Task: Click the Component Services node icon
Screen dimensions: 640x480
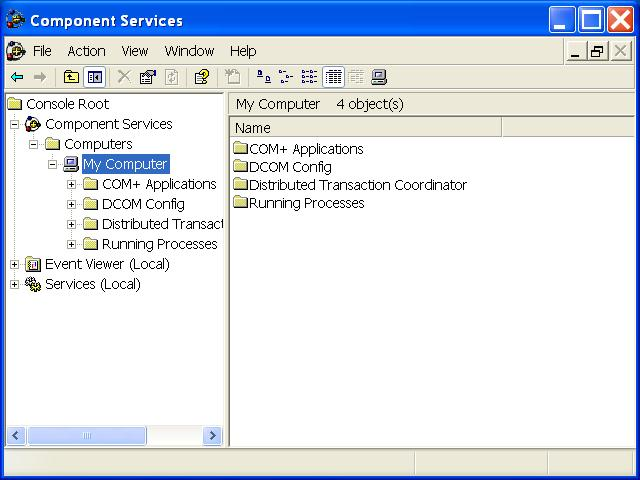Action: click(33, 124)
